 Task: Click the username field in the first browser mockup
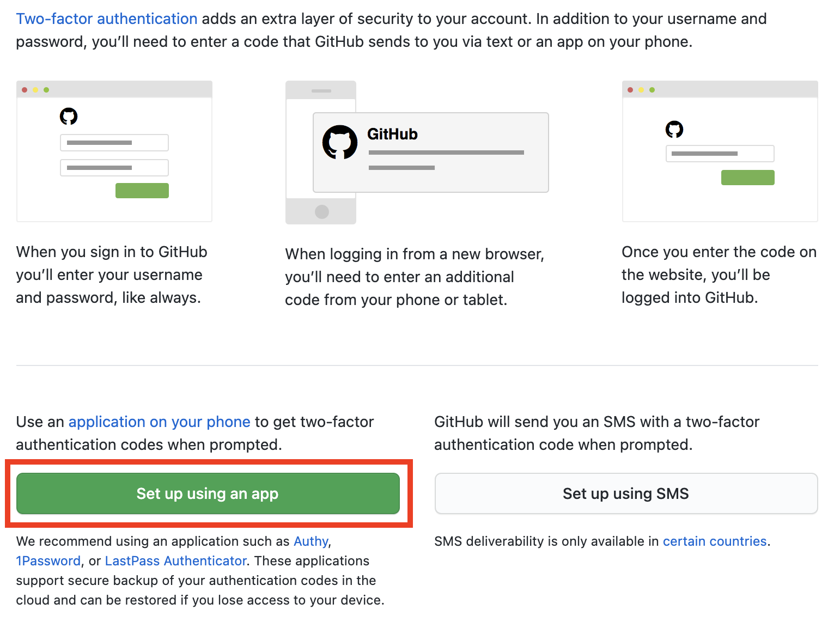tap(114, 142)
